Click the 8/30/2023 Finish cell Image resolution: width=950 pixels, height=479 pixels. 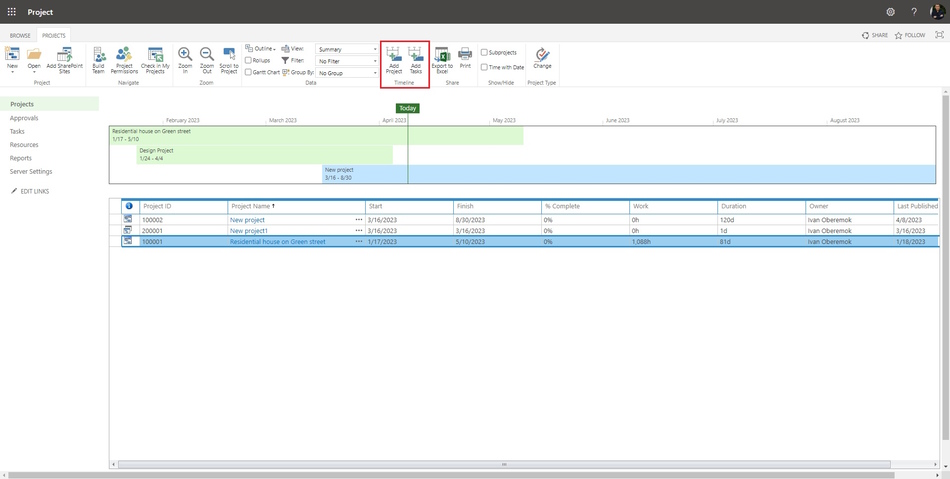(x=497, y=220)
